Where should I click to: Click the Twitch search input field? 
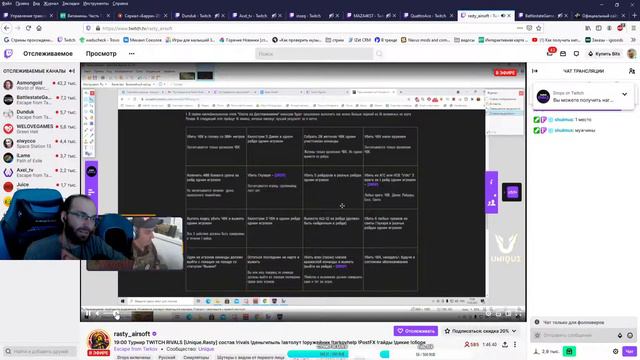tap(314, 53)
